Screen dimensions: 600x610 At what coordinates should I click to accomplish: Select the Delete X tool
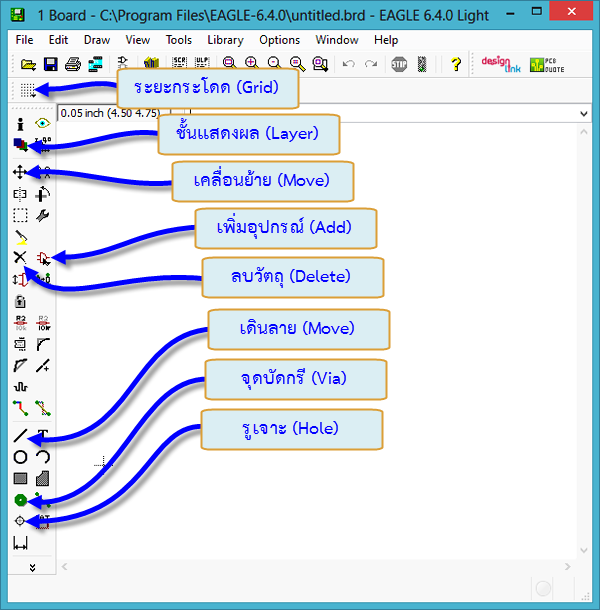20,258
